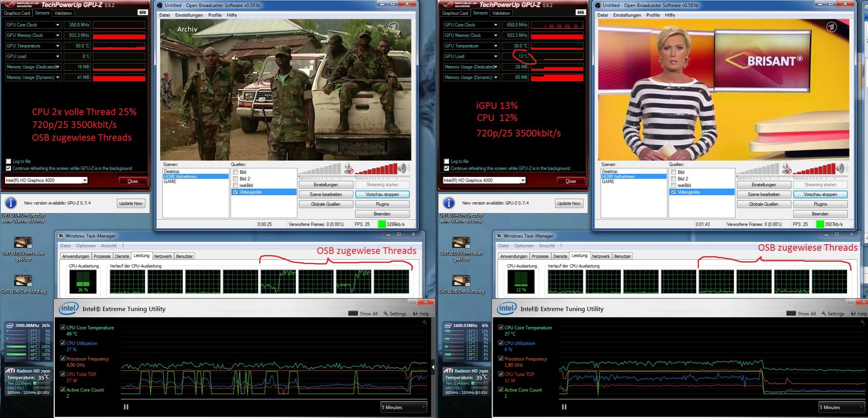868x418 pixels.
Task: Switch to Validation tab in right GPU-Z
Action: [501, 13]
